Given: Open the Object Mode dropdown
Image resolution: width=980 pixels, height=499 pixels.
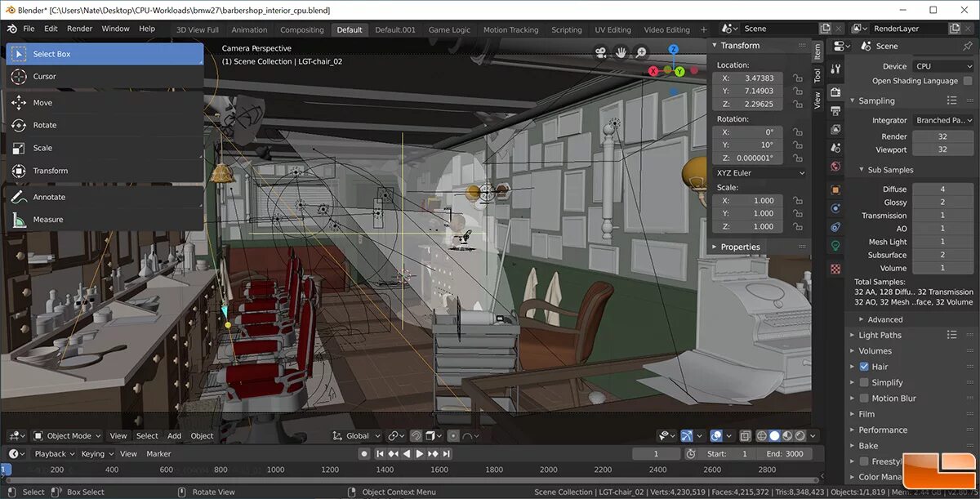Looking at the screenshot, I should (x=67, y=436).
